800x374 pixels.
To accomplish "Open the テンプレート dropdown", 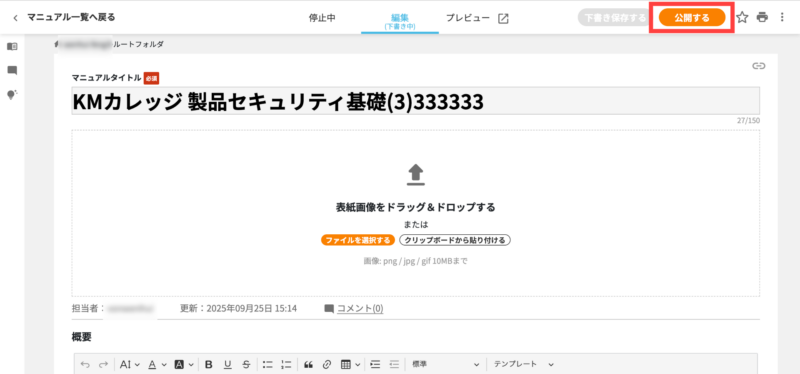I will tap(523, 364).
